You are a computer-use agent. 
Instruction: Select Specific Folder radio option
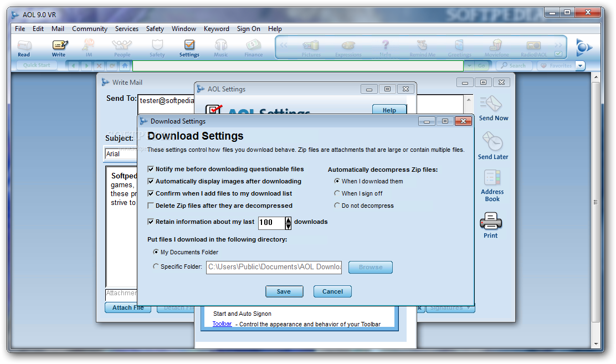tap(156, 266)
